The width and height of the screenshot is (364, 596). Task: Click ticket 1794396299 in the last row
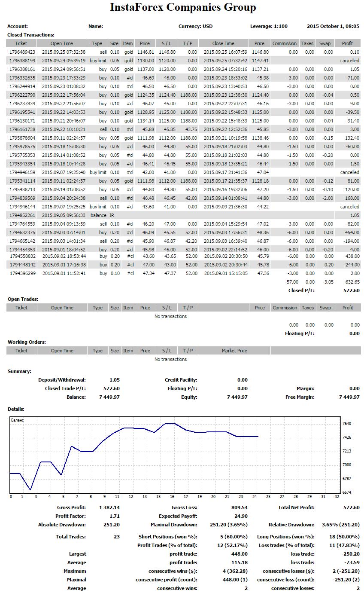(x=22, y=273)
